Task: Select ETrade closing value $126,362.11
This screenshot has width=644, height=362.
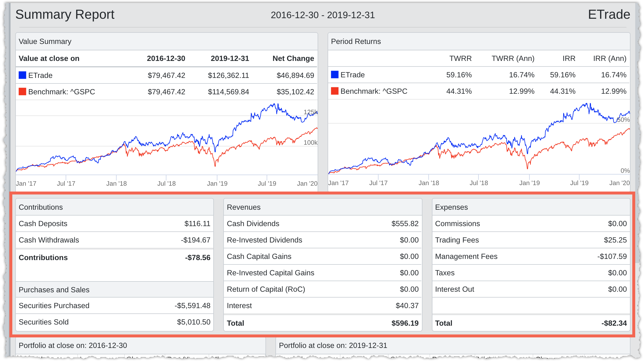Action: (228, 75)
